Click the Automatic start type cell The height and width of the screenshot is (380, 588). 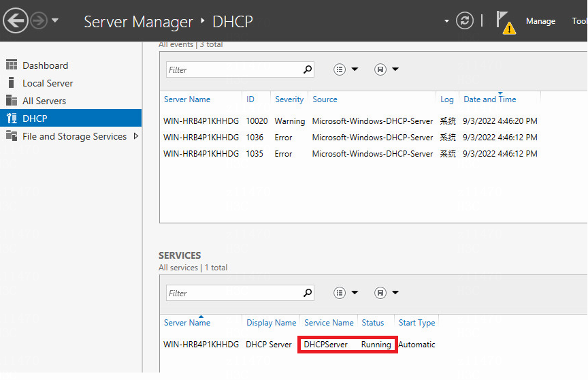[416, 345]
